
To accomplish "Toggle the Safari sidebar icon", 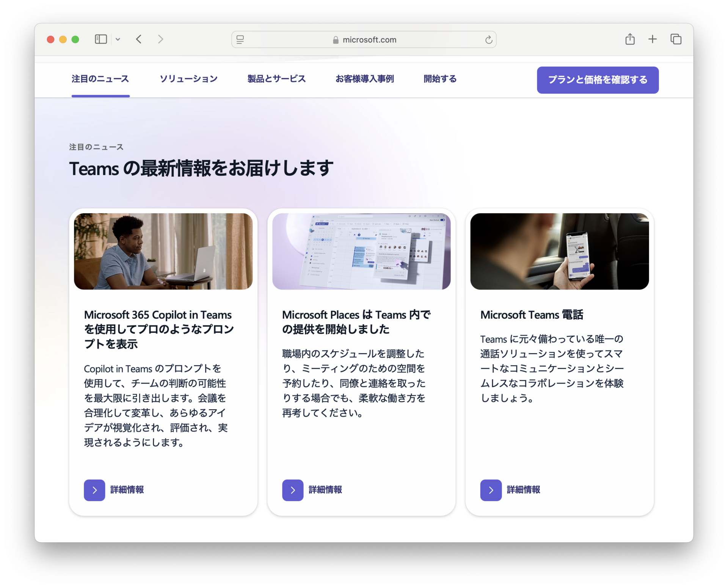I will 100,39.
